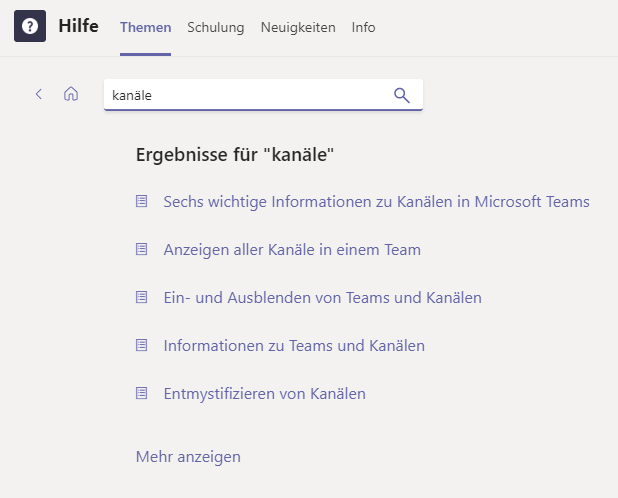
Task: Click the document icon next to Entmystifizieren von Kanälen
Action: pos(141,394)
